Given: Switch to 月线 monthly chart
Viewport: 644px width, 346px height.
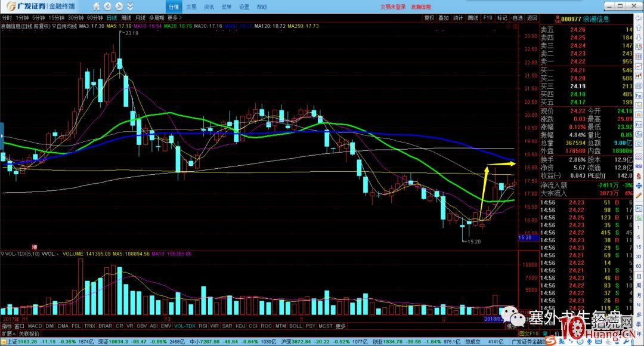Looking at the screenshot, I should pos(141,18).
